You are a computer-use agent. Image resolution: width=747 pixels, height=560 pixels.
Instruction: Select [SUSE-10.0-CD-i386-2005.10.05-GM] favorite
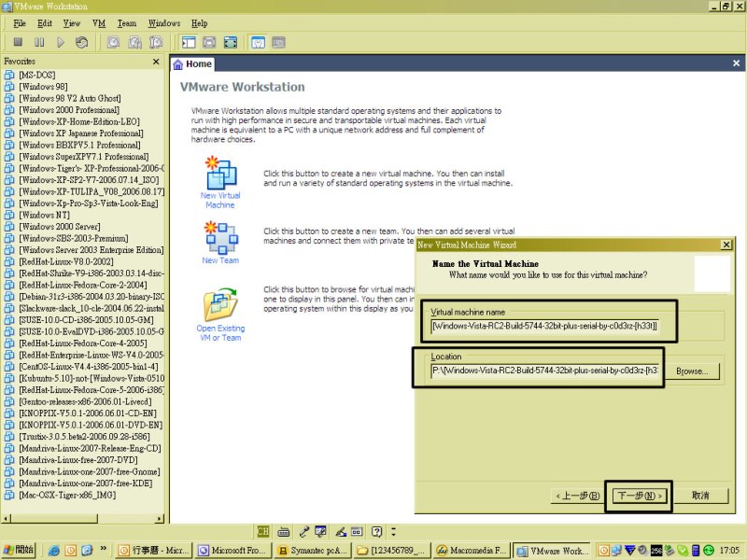tap(86, 319)
